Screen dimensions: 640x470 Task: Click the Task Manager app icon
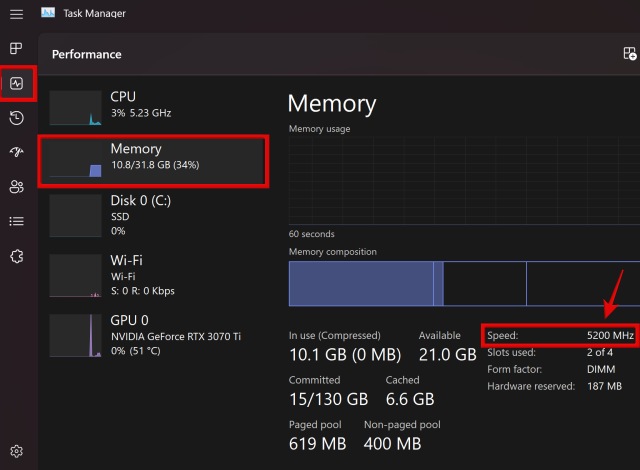pos(48,13)
